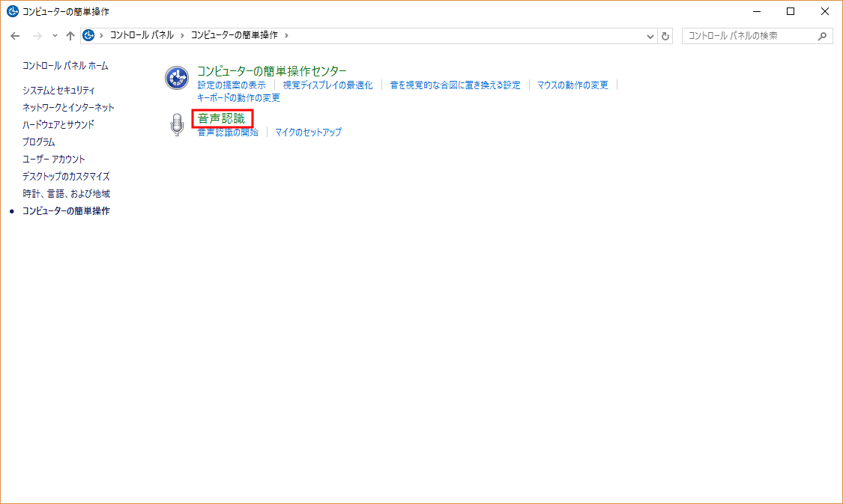This screenshot has width=843, height=504.
Task: Go back with the back arrow
Action: 15,35
